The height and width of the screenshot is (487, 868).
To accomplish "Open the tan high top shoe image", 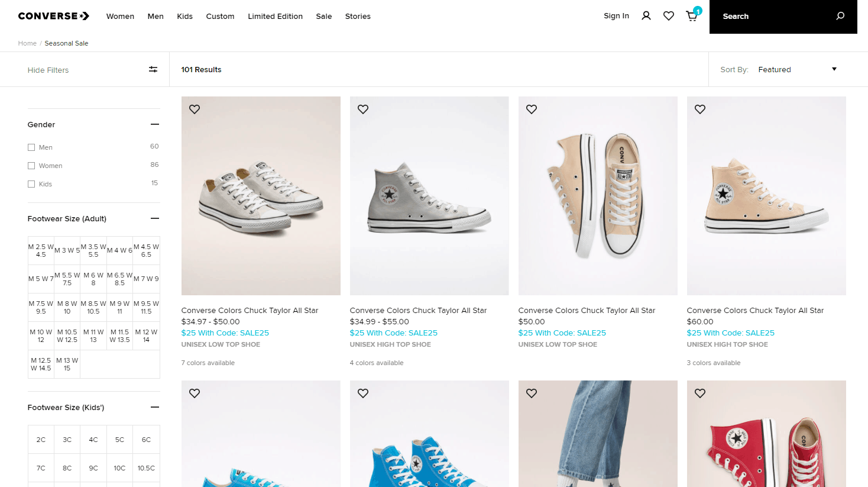I will tap(766, 196).
